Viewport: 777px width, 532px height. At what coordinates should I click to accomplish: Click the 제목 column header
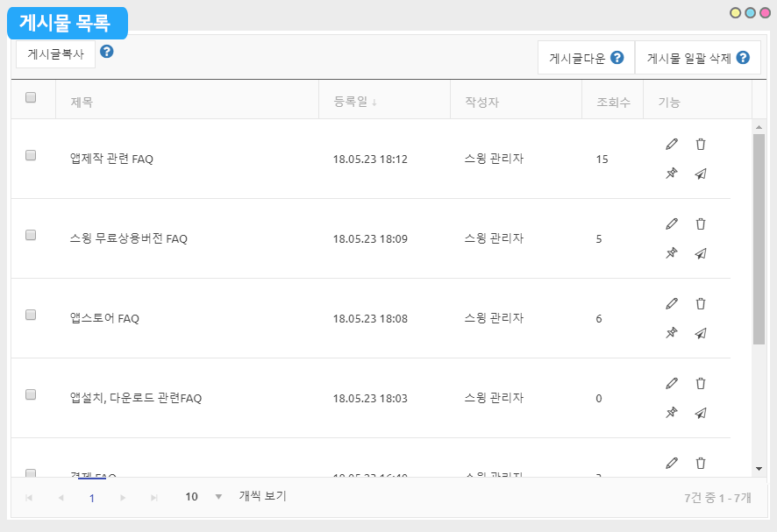(82, 102)
